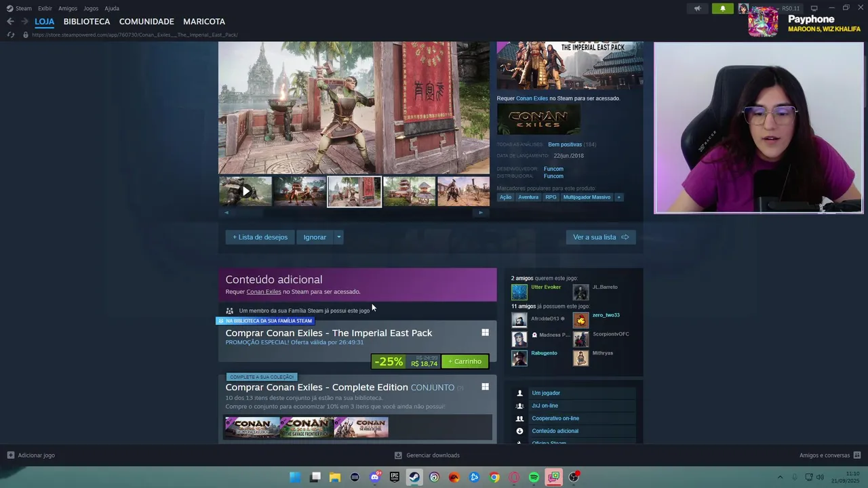
Task: Open Imperial East Pack bundle thumbnail
Action: [x=252, y=427]
